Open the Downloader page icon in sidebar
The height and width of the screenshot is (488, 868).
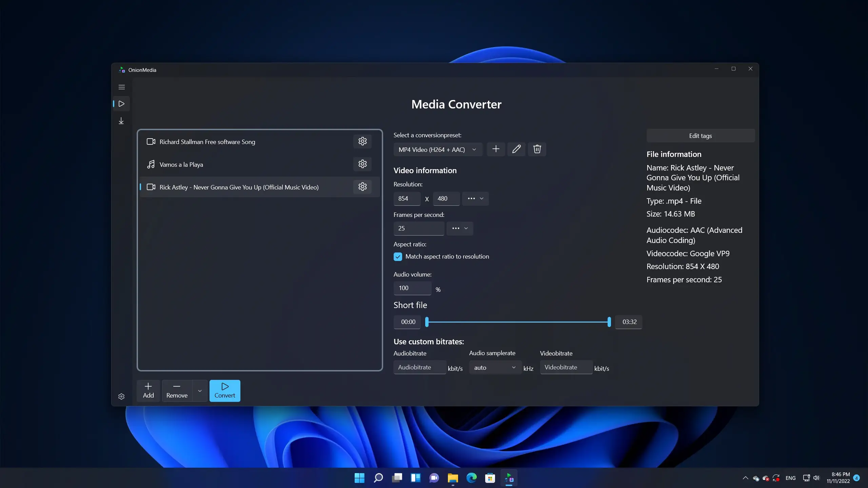121,121
